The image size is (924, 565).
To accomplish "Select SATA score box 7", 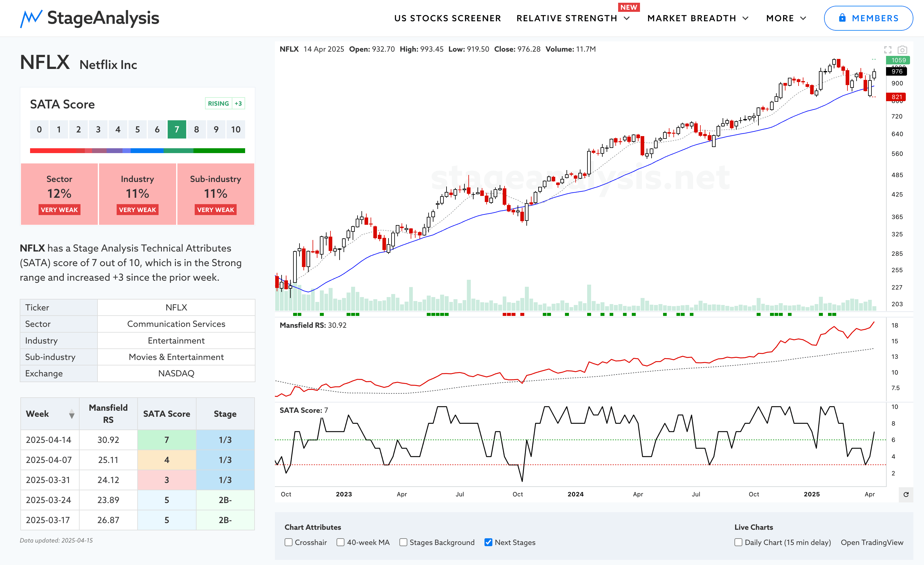I will (x=176, y=129).
